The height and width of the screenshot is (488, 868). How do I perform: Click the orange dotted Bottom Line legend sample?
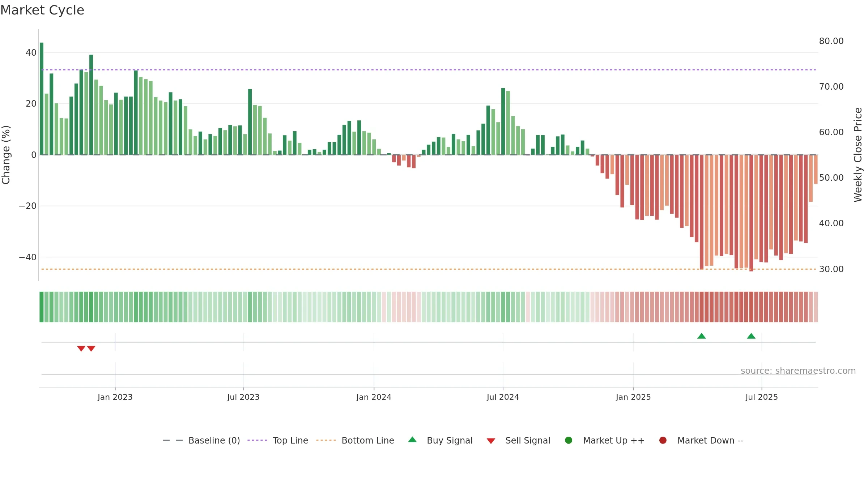pyautogui.click(x=326, y=440)
